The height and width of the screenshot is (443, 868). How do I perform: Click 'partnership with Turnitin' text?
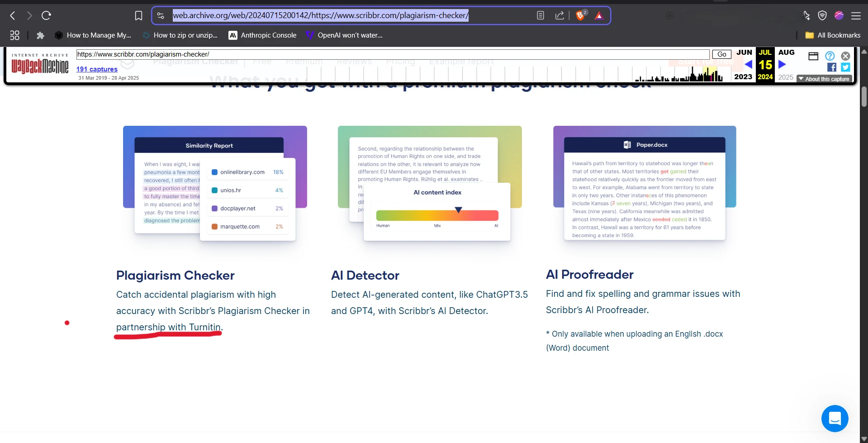click(x=168, y=327)
